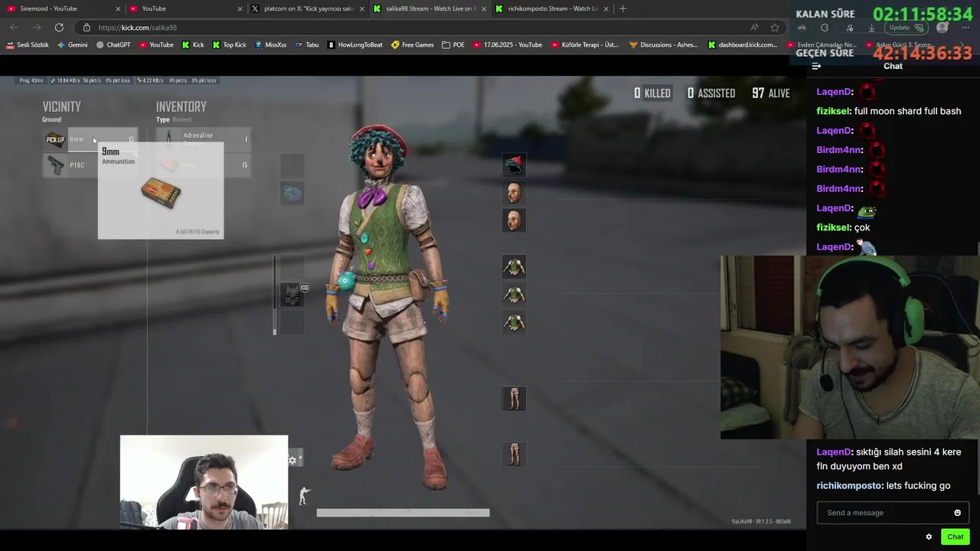Screen dimensions: 980x551
Task: Open Sesli Sözlük bookmark
Action: [28, 45]
